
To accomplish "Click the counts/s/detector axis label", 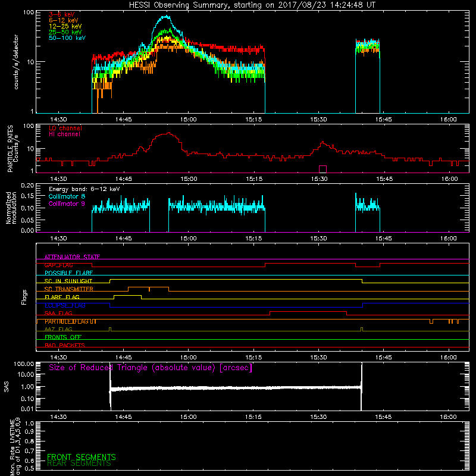I will click(16, 62).
